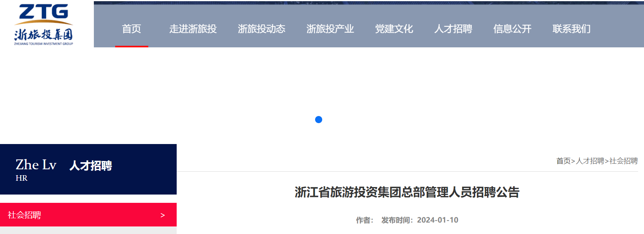Select the red 社会招聘 sidebar item
This screenshot has height=234, width=644.
88,215
